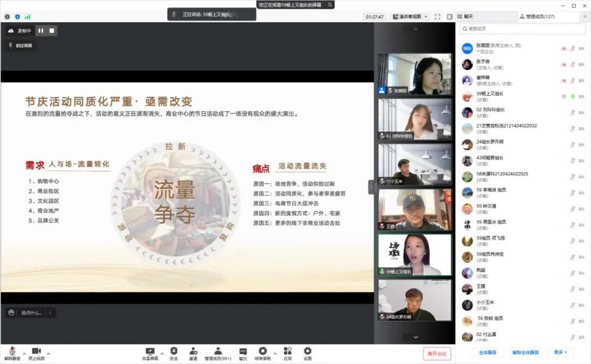Stop the meeting recording with the stop control
Screen dimensions: 591x364
tap(51, 31)
